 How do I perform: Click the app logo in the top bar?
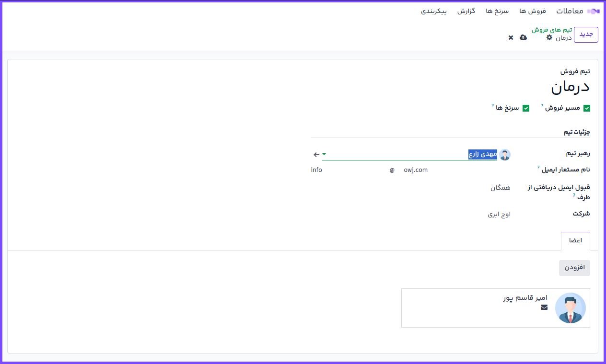click(594, 11)
